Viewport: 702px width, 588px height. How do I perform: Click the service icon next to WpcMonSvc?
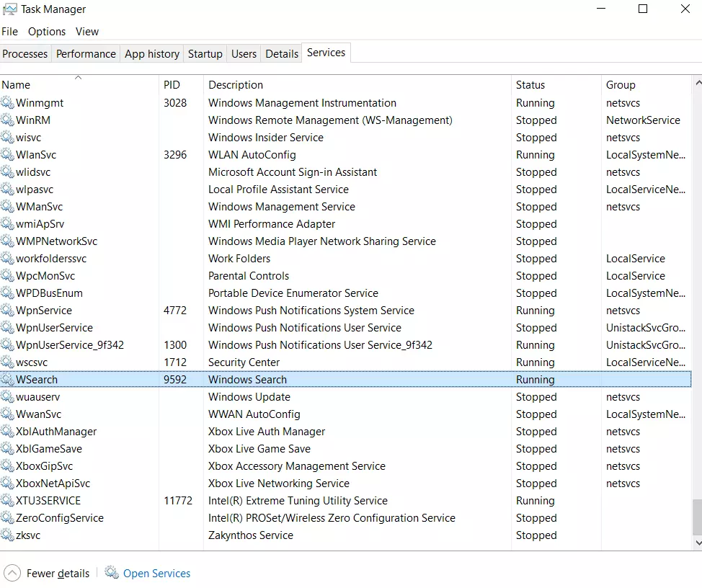(x=7, y=276)
